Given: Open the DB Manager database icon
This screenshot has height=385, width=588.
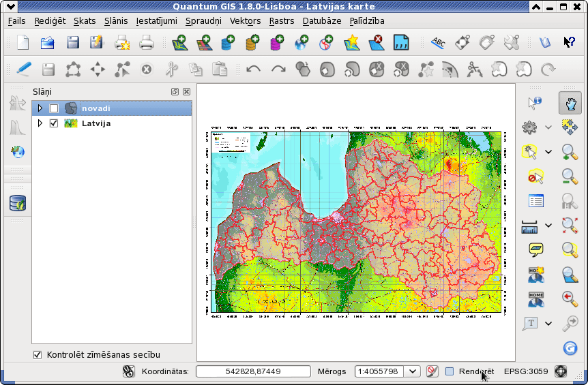Looking at the screenshot, I should (18, 203).
